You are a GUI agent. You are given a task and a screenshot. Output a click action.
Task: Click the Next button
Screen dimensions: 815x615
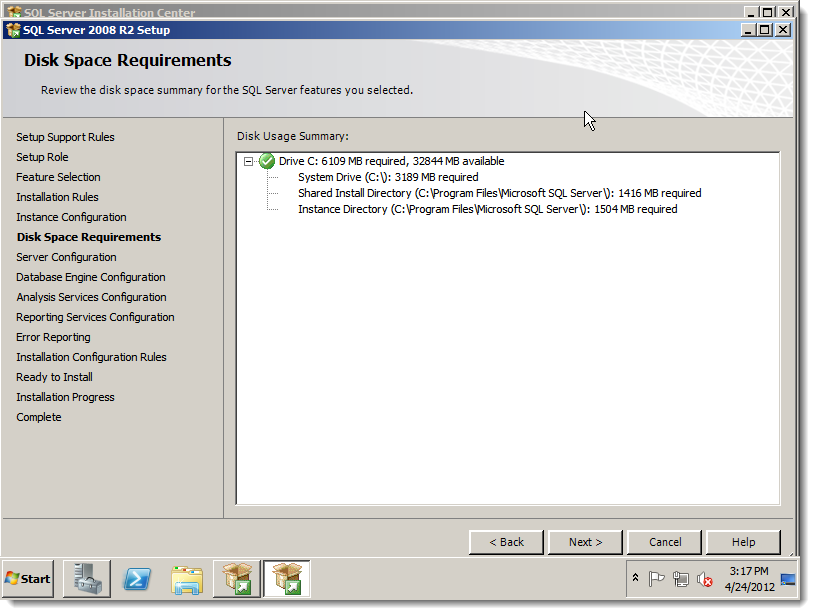pyautogui.click(x=585, y=542)
